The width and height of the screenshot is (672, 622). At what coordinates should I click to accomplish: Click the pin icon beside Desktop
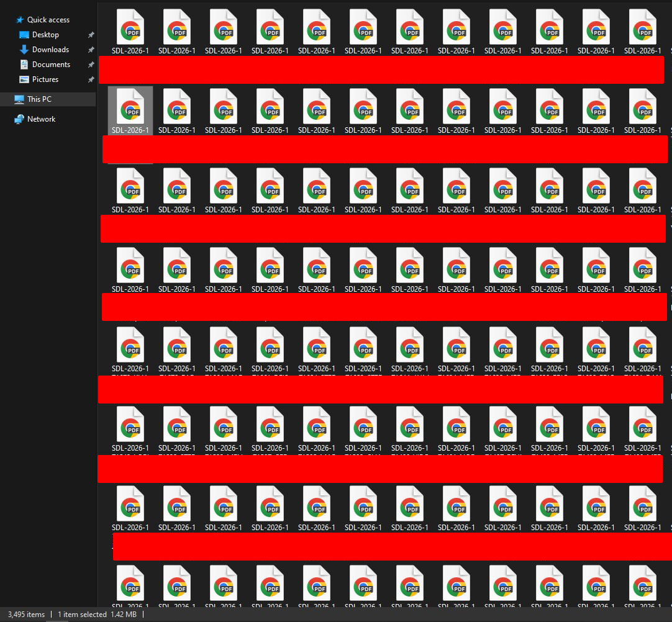click(x=91, y=35)
